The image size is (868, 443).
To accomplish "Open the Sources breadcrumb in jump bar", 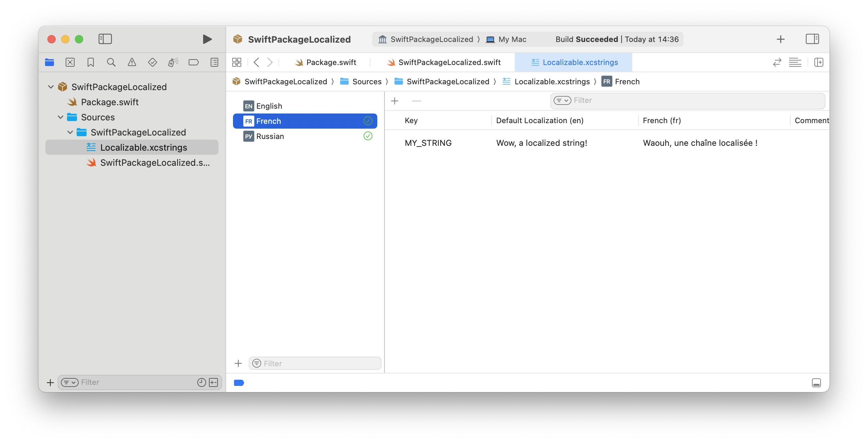I will click(361, 82).
